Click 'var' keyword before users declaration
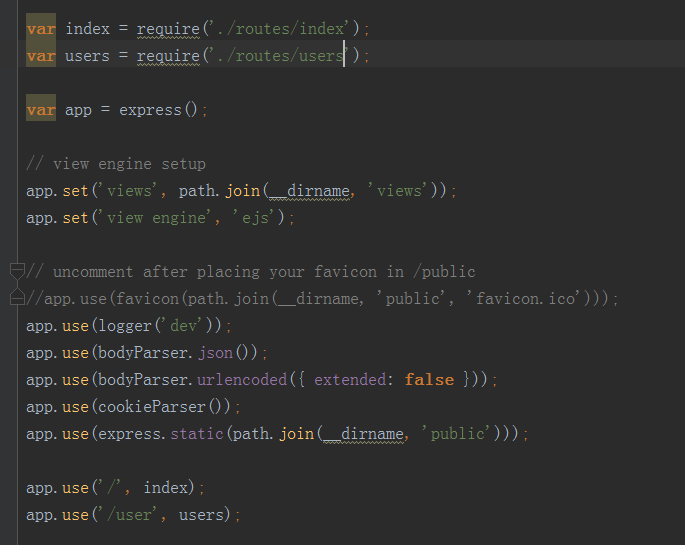This screenshot has width=685, height=545. click(41, 56)
